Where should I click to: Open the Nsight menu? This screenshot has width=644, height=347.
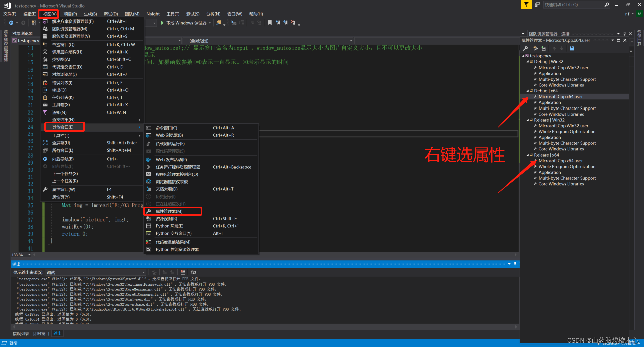153,14
